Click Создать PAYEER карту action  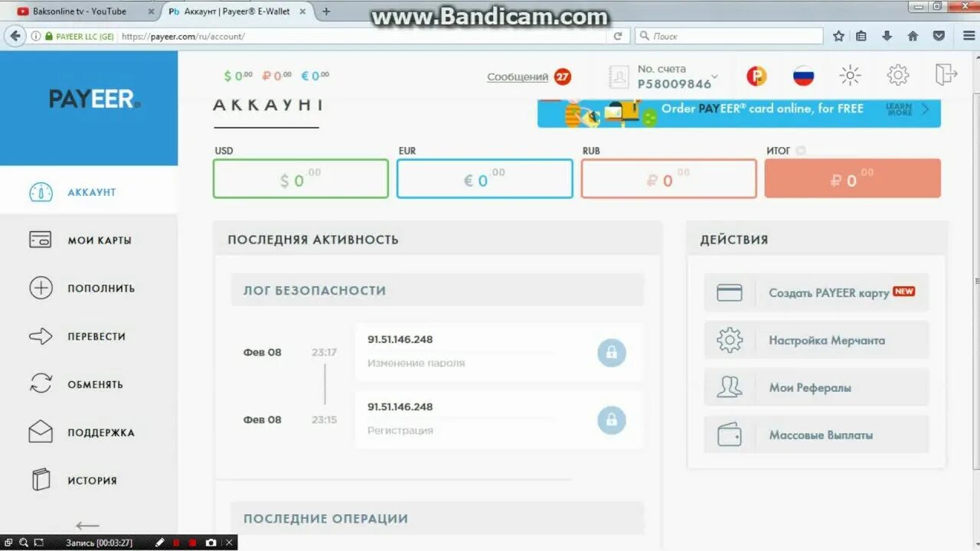coord(816,292)
